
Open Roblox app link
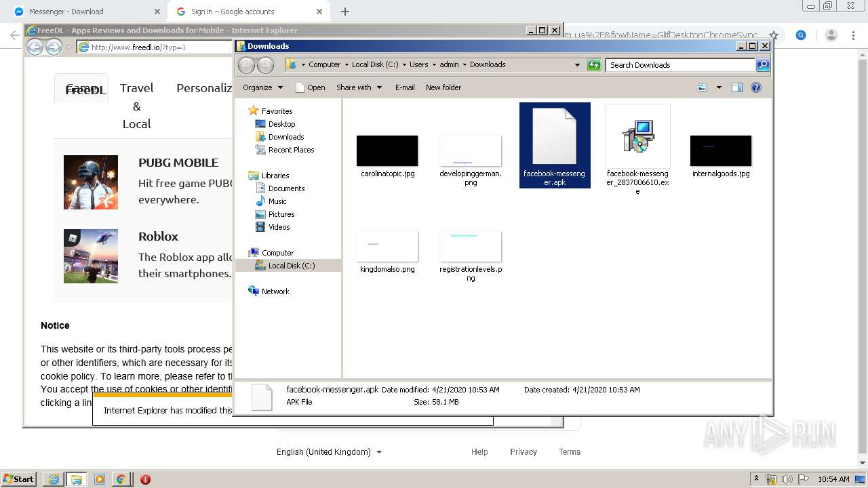[158, 237]
